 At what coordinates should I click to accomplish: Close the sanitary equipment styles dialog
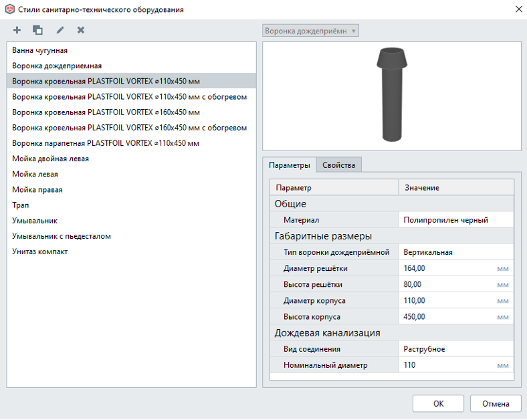(518, 9)
